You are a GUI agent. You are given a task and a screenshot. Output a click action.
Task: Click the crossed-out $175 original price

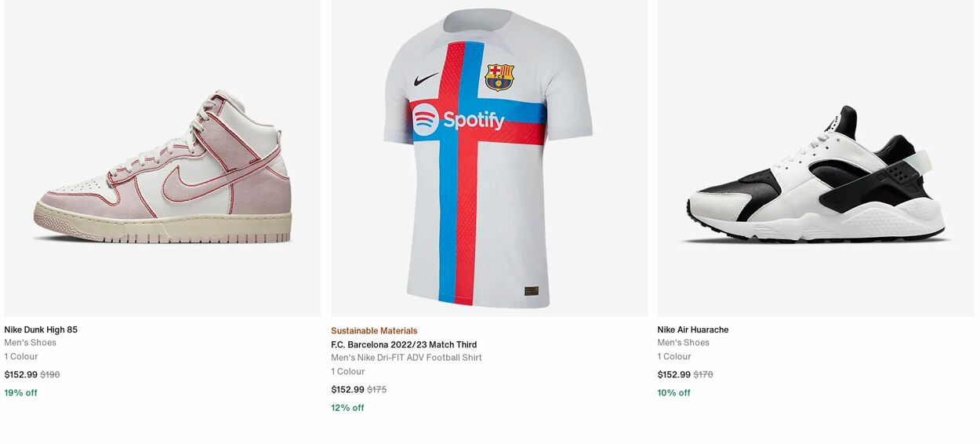point(377,390)
